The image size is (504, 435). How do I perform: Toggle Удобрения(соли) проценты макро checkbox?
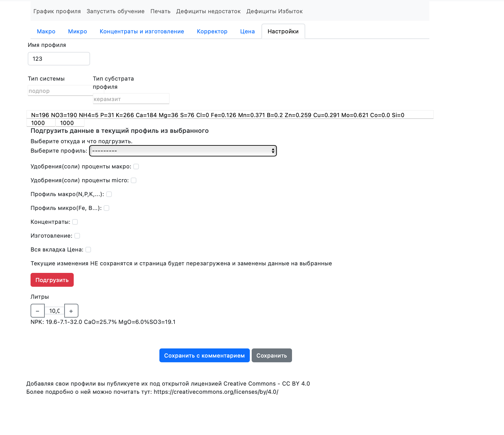tap(136, 167)
